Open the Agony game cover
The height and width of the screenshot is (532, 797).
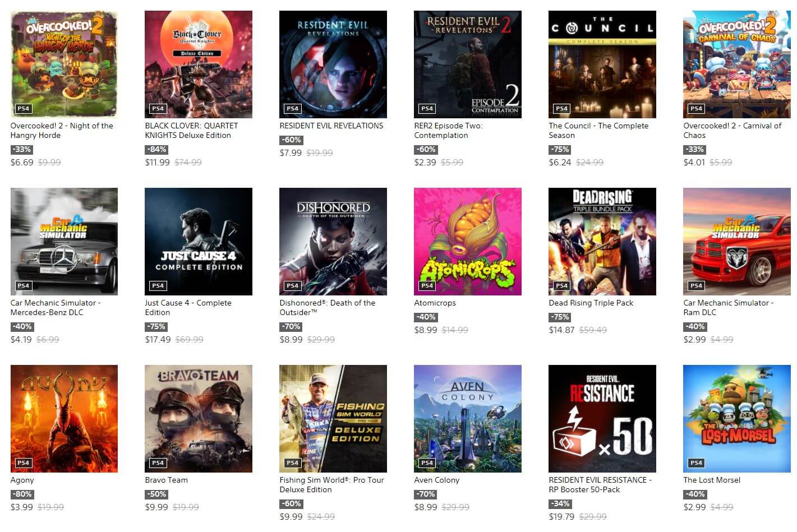pyautogui.click(x=64, y=419)
